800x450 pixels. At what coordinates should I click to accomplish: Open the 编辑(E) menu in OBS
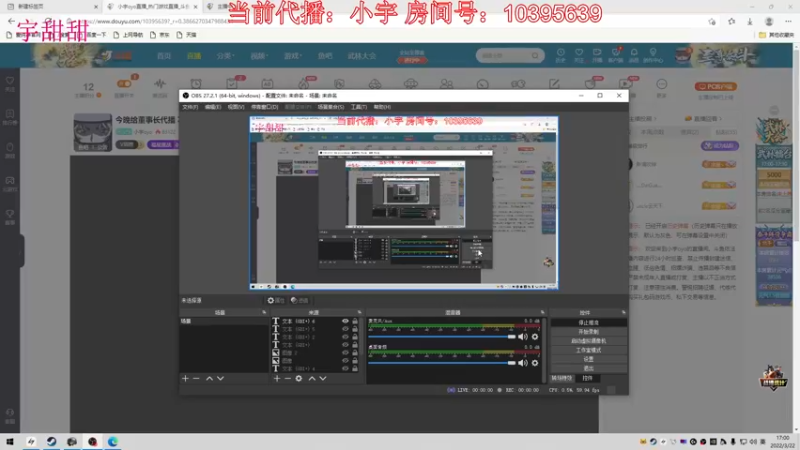pyautogui.click(x=213, y=107)
